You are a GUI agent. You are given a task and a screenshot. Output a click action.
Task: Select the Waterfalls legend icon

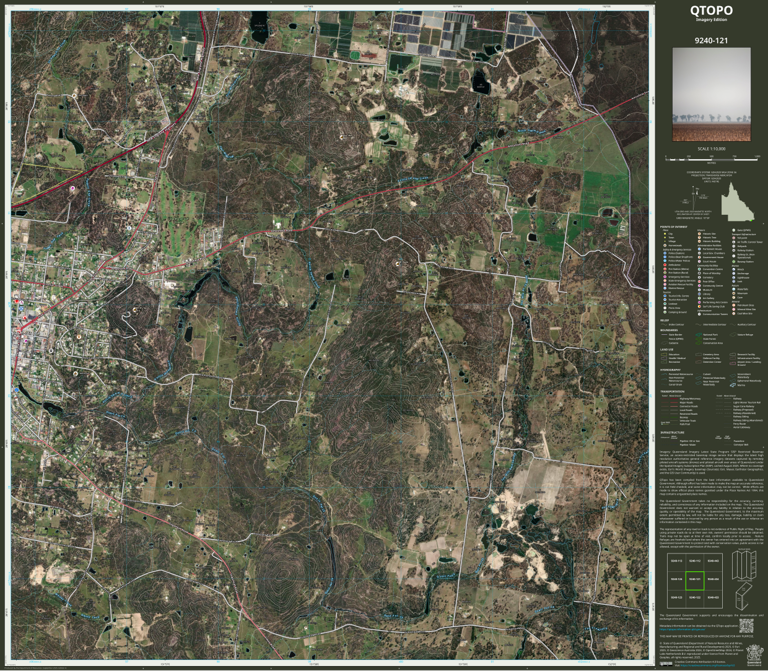click(x=734, y=289)
